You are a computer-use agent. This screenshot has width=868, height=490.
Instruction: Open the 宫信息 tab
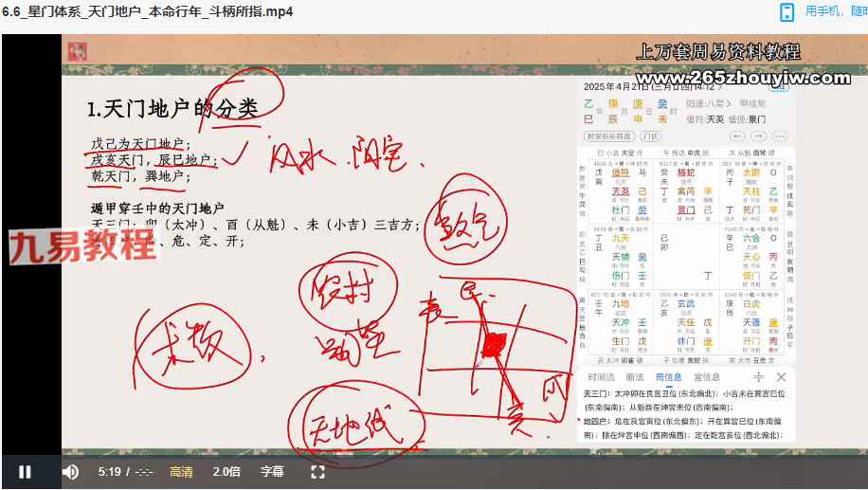(707, 376)
